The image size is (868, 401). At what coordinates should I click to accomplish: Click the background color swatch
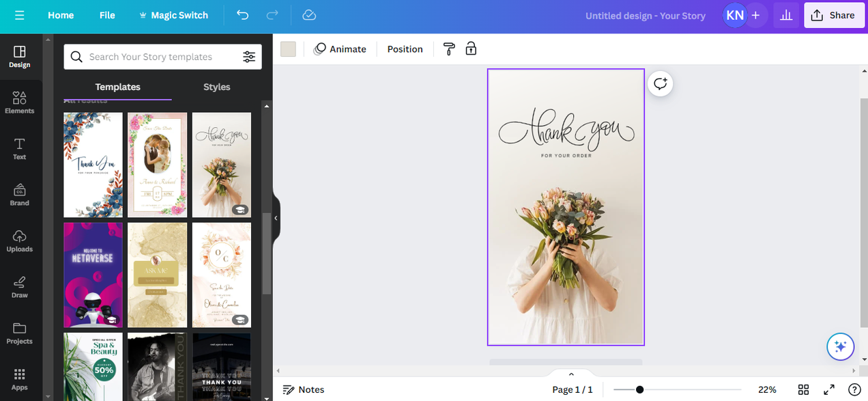288,49
